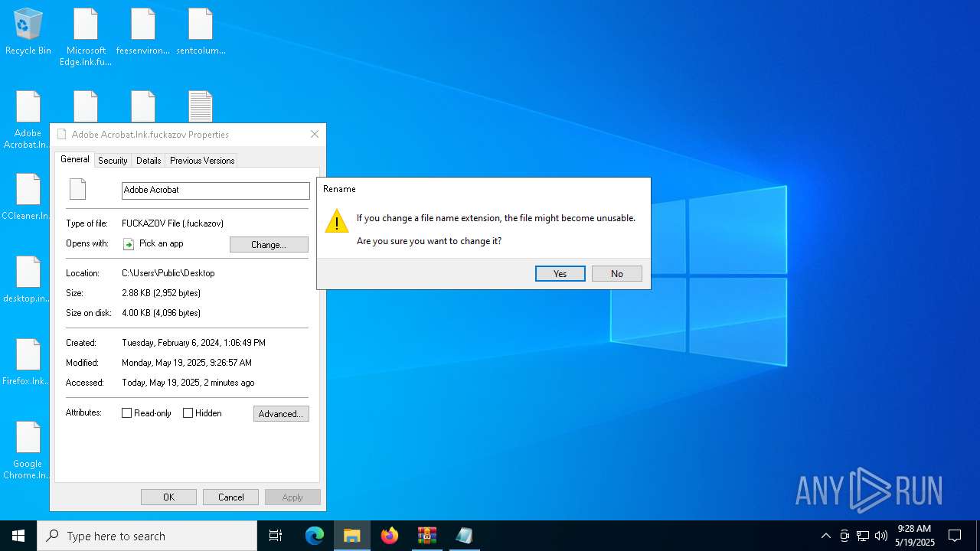Close the Adobe Acrobat Properties window

(315, 134)
